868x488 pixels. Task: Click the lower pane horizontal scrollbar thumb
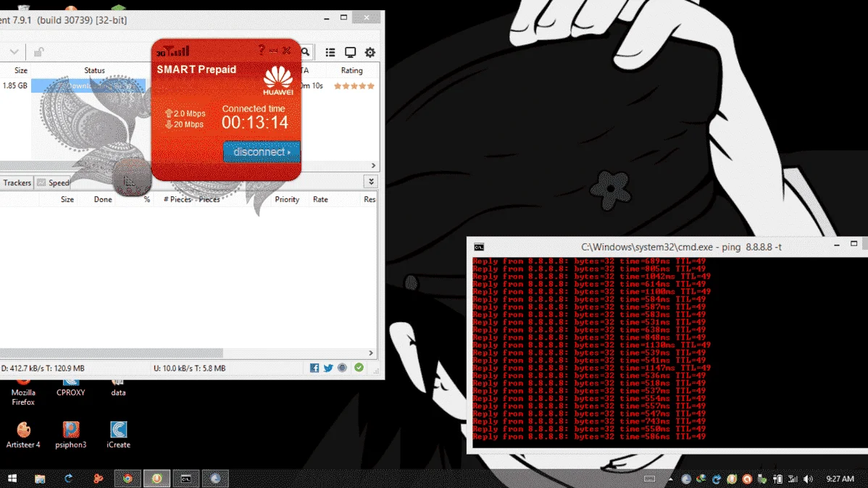click(x=111, y=353)
